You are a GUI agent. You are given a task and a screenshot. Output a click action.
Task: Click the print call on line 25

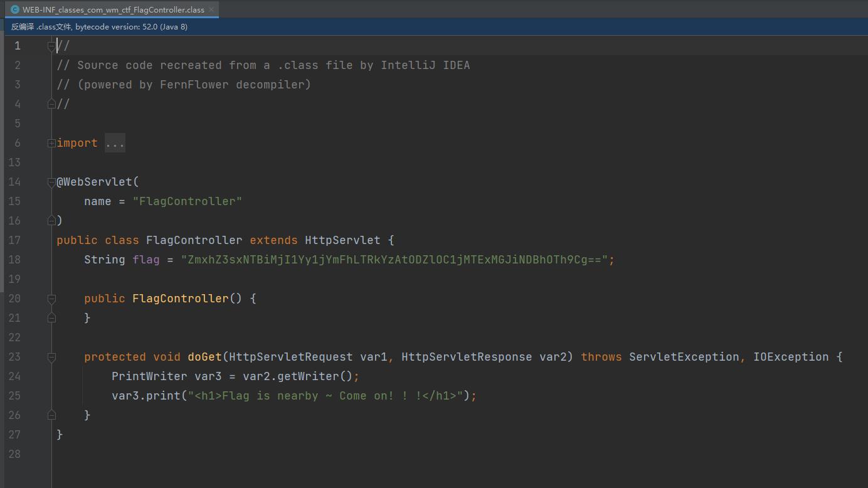tap(163, 396)
